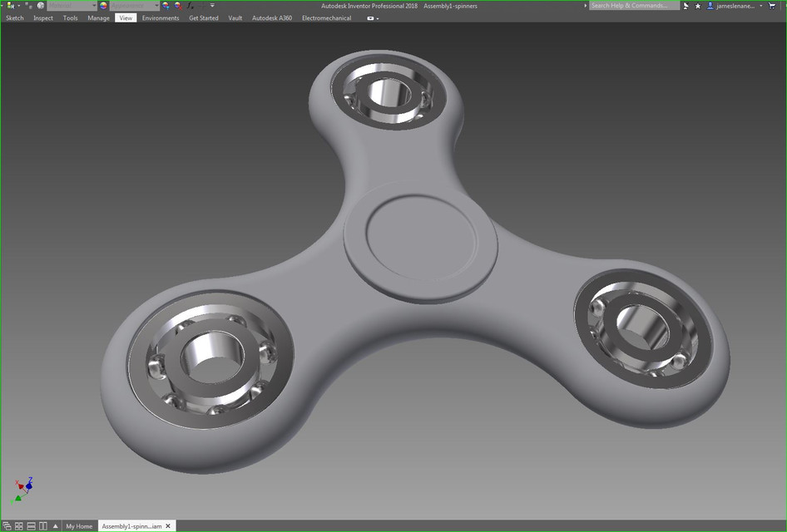Open the Appearance dropdown list

click(156, 6)
